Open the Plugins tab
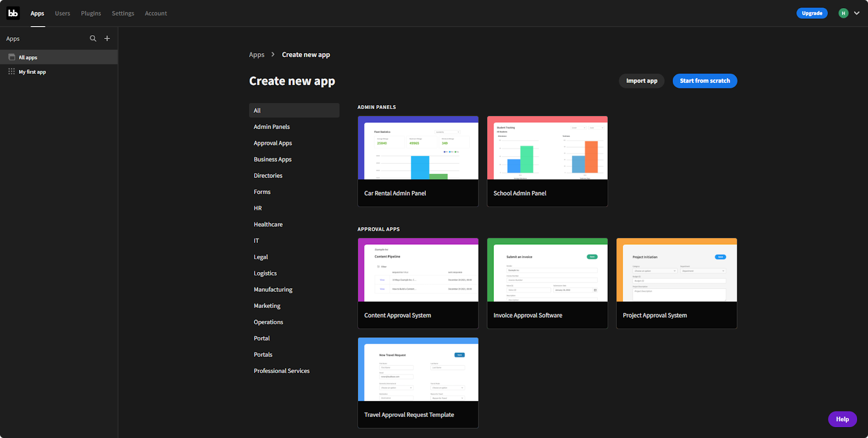Screen dimensions: 868x438 [x=91, y=13]
